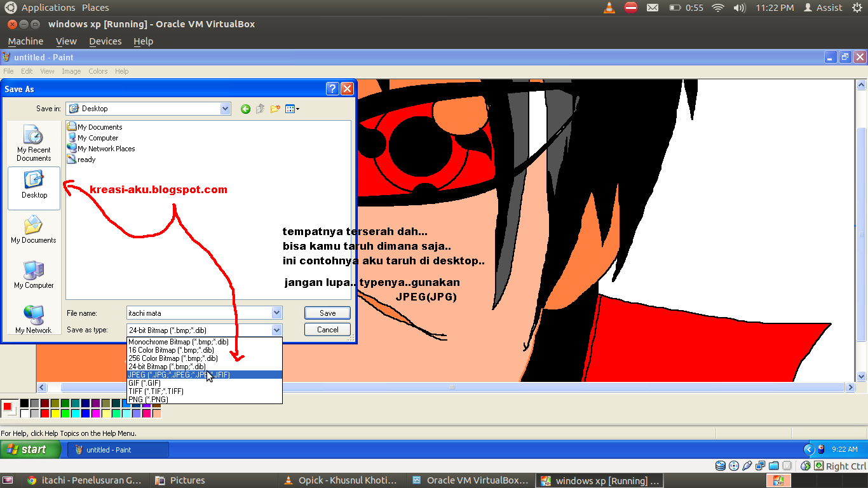
Task: Choose 256 Color Bitmap file type
Action: pos(205,358)
